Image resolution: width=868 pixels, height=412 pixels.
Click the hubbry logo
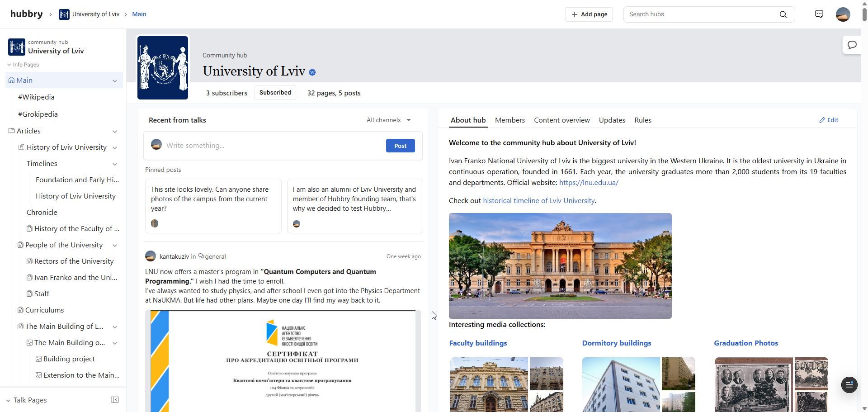[x=26, y=14]
